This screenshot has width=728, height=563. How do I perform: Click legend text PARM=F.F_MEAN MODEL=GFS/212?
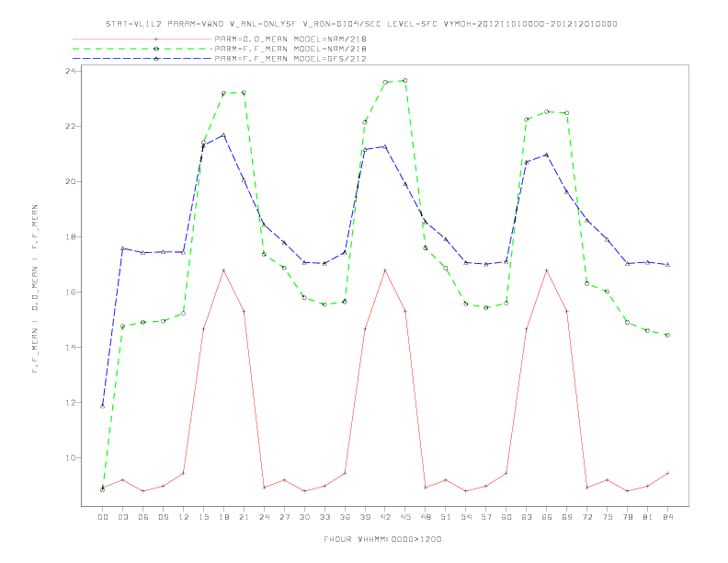(290, 59)
